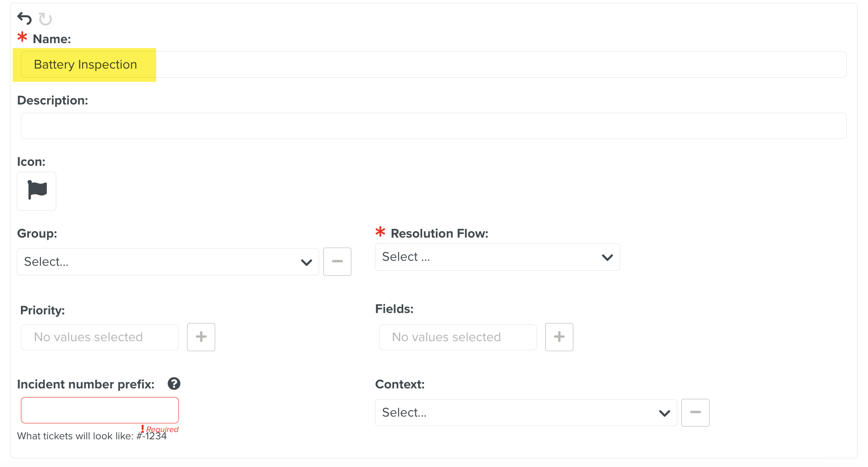
Task: Click the Context dropdown chevron arrow
Action: (x=665, y=413)
